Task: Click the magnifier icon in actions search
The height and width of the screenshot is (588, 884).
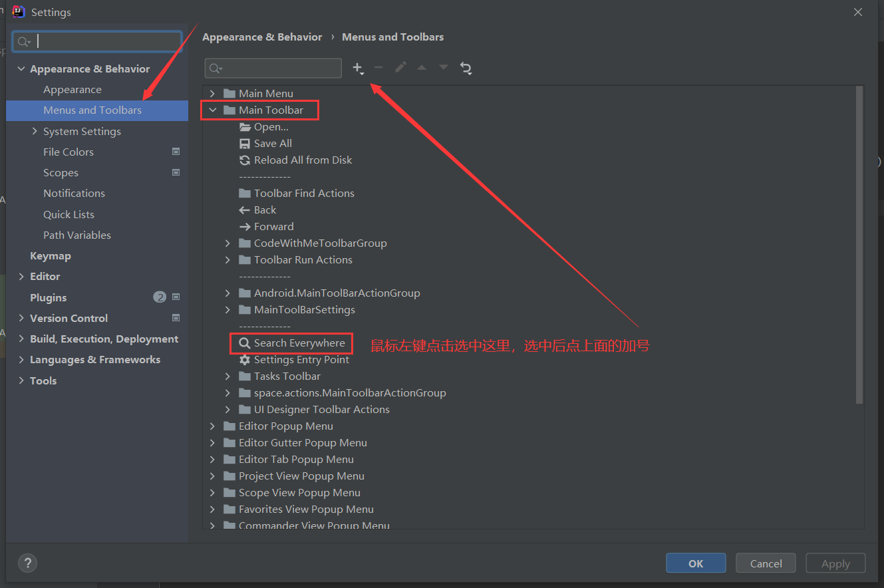Action: (216, 69)
